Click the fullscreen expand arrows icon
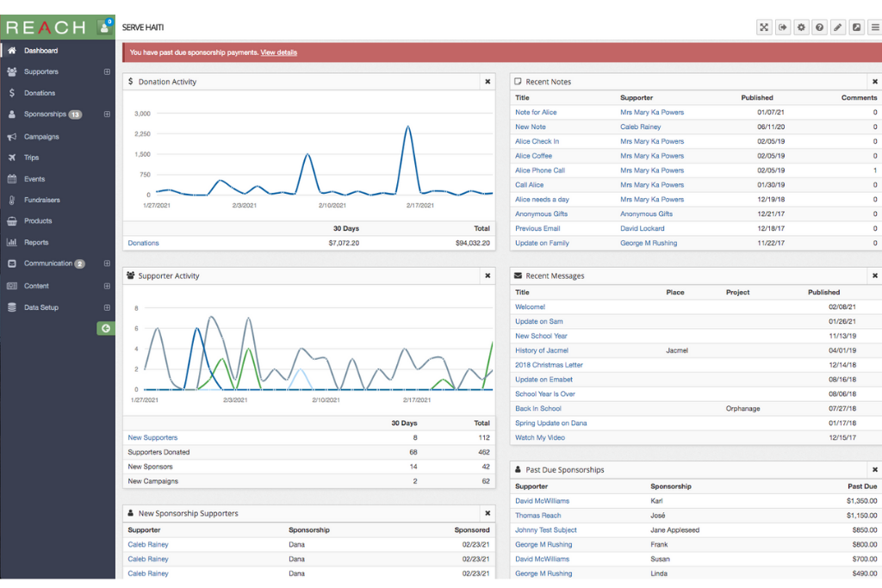Image resolution: width=882 pixels, height=588 pixels. tap(764, 28)
